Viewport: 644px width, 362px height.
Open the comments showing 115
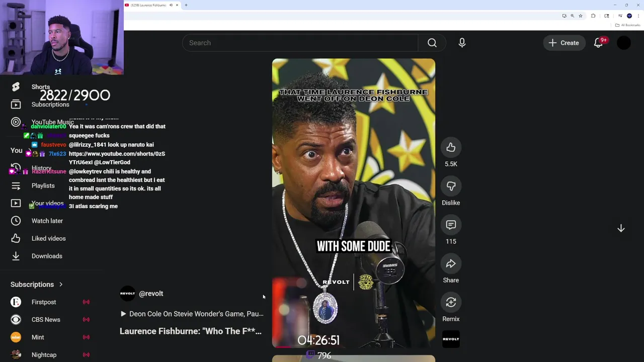pyautogui.click(x=451, y=225)
